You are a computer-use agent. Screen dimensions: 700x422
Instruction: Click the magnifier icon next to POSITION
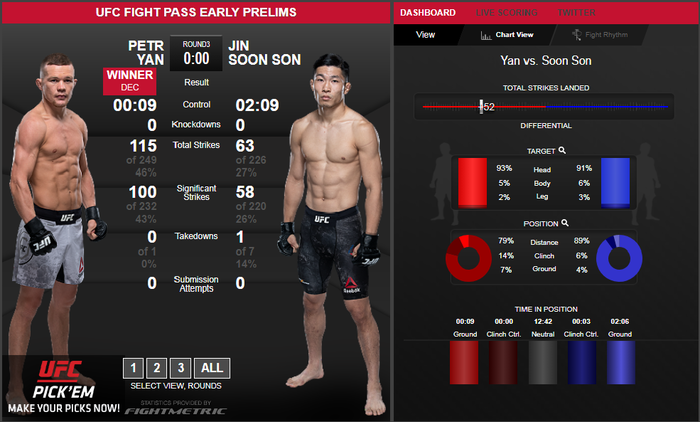[x=565, y=223]
